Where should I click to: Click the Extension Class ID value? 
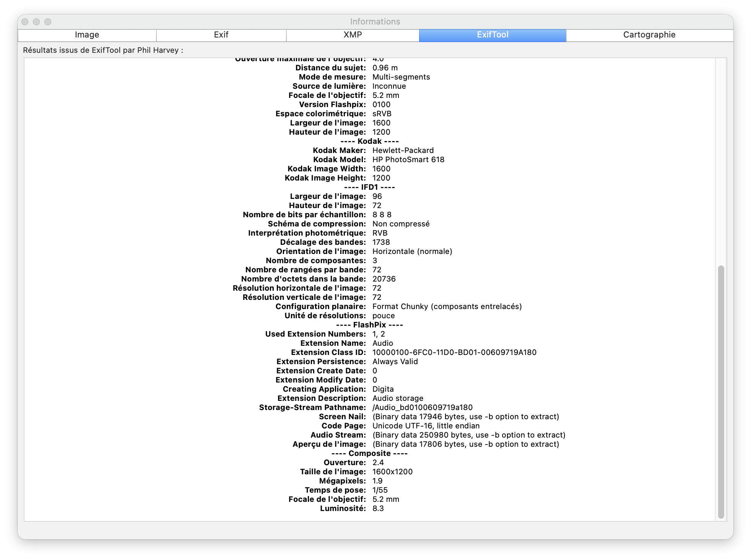pos(454,352)
